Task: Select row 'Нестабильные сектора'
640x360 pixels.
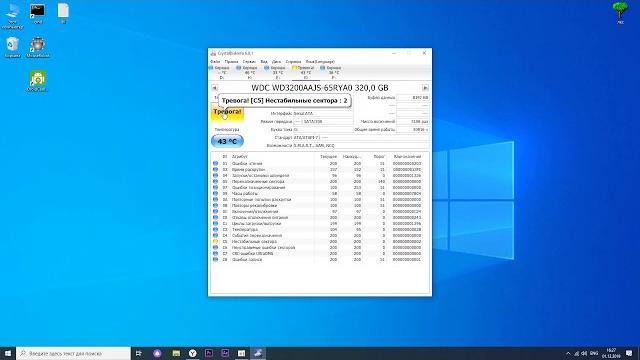Action: pos(317,242)
